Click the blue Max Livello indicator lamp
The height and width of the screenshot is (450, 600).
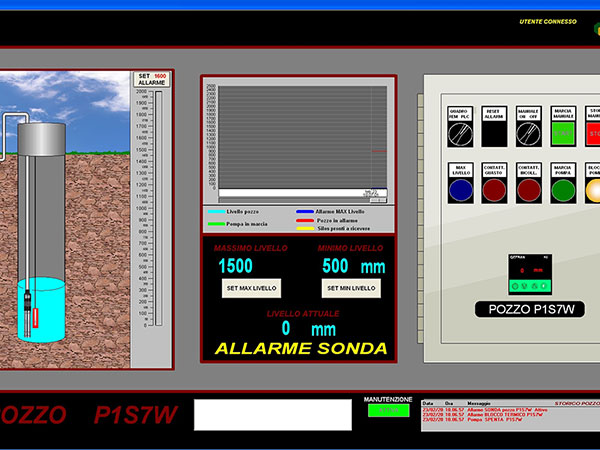click(460, 189)
